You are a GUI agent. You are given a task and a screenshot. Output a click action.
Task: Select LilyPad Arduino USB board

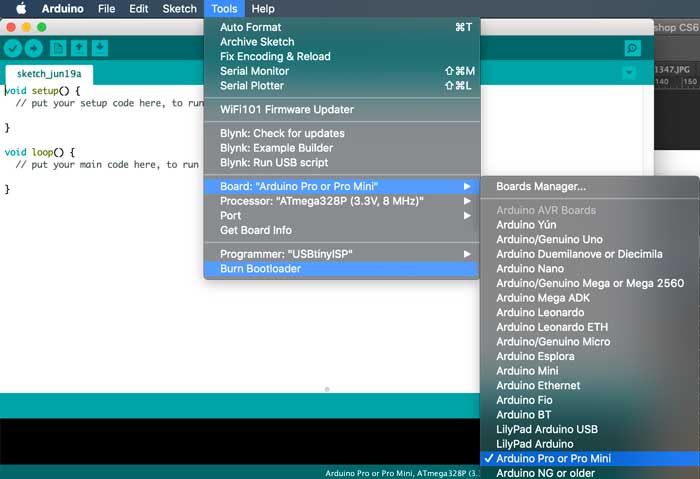(x=590, y=429)
